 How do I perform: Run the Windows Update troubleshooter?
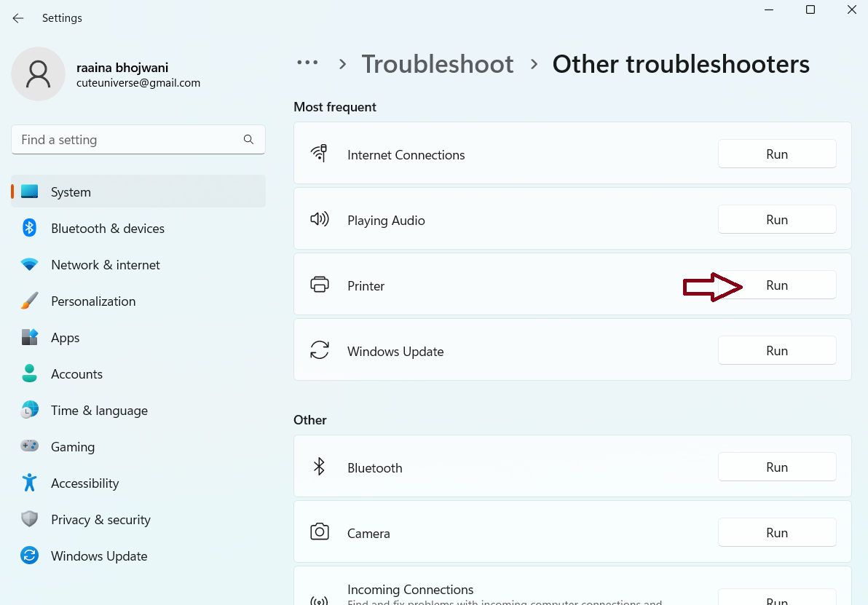[x=777, y=350]
